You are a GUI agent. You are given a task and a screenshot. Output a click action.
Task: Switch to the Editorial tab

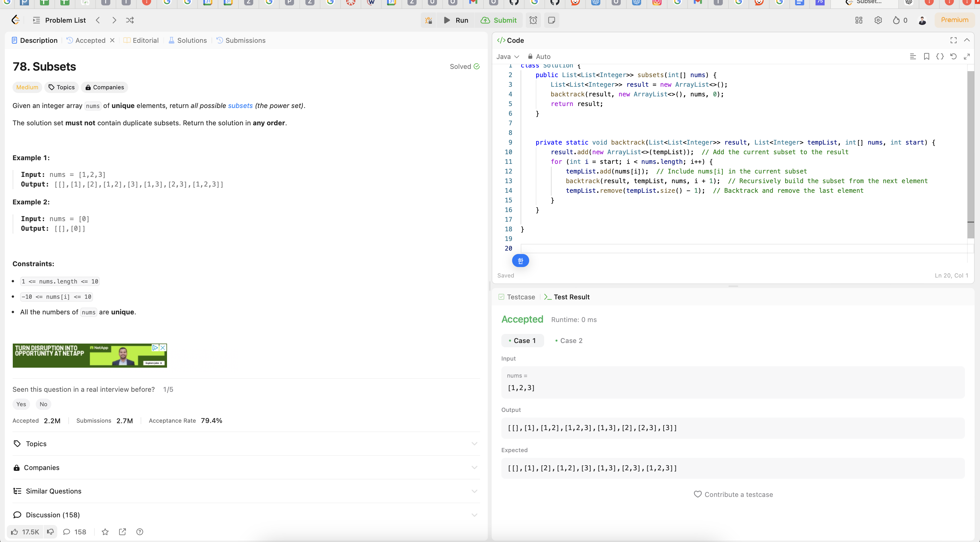[x=141, y=40]
